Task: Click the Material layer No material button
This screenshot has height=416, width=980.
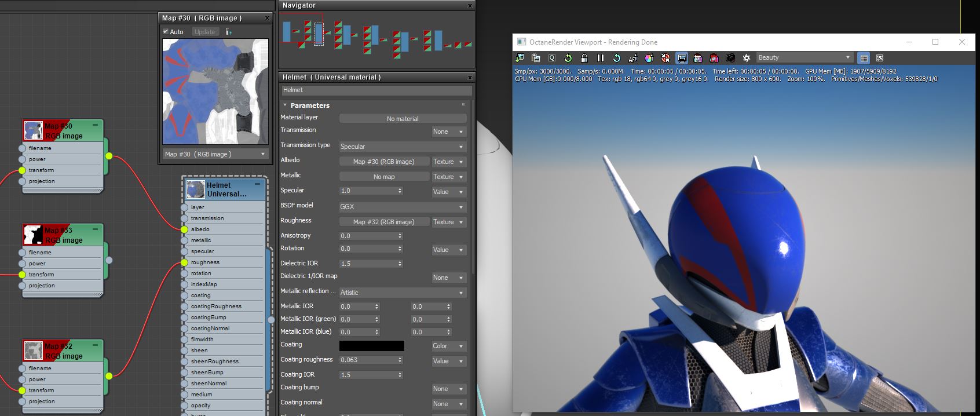Action: click(x=403, y=119)
